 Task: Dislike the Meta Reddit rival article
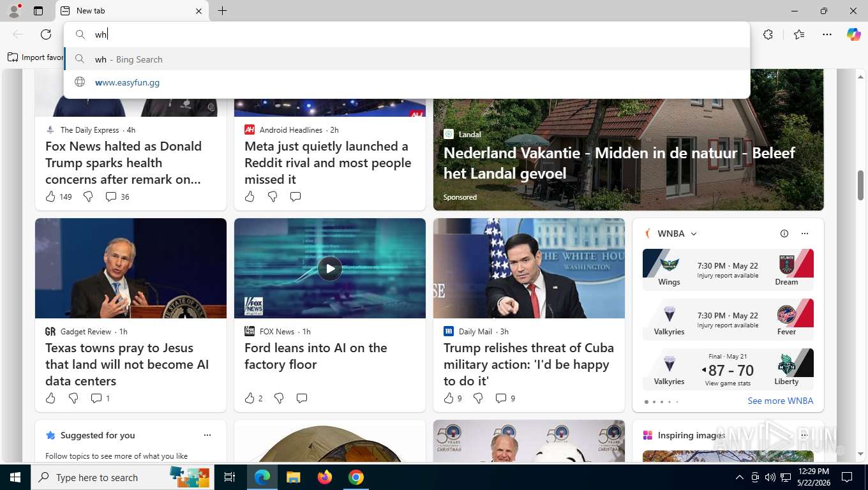pos(273,197)
